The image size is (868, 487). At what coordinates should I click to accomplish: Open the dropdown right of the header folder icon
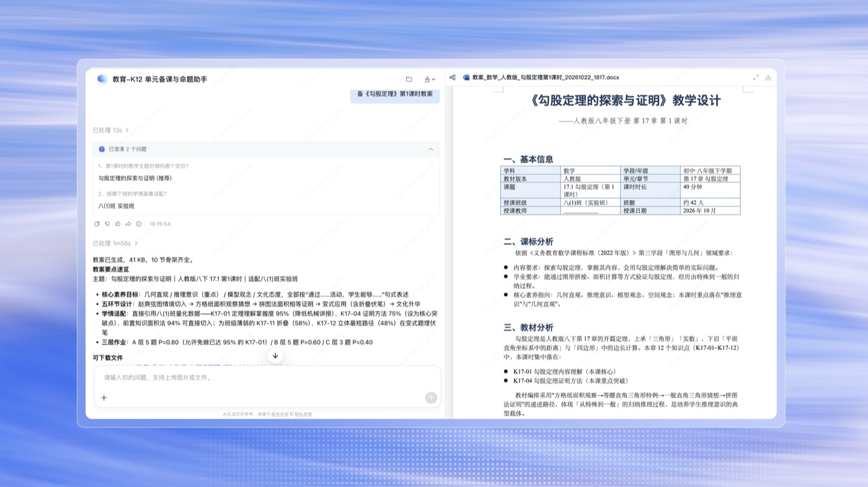click(x=430, y=79)
